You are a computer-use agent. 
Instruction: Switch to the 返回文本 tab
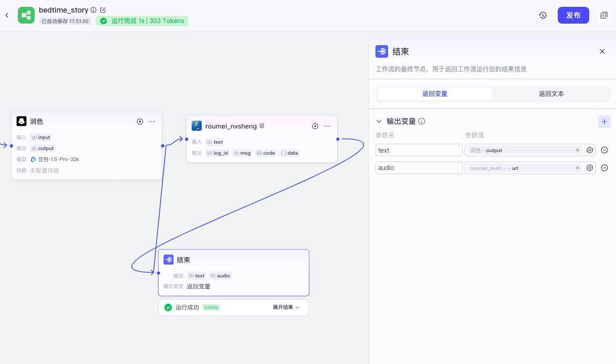tap(551, 93)
